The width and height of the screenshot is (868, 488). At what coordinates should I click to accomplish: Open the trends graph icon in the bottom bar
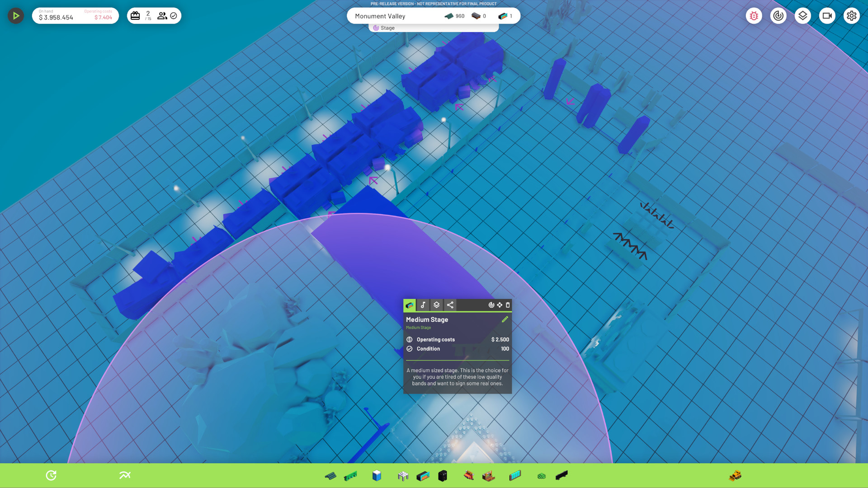[125, 475]
